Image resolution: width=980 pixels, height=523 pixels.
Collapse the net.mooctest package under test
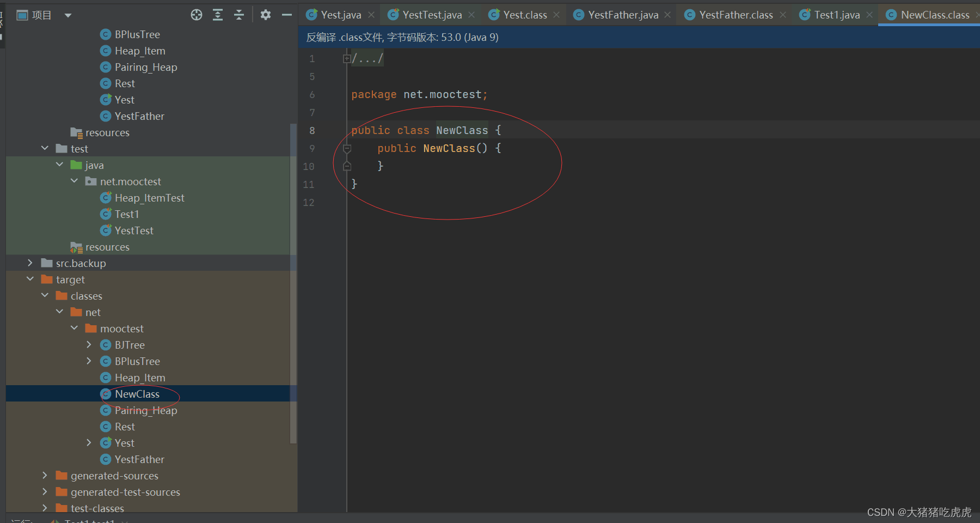tap(74, 181)
